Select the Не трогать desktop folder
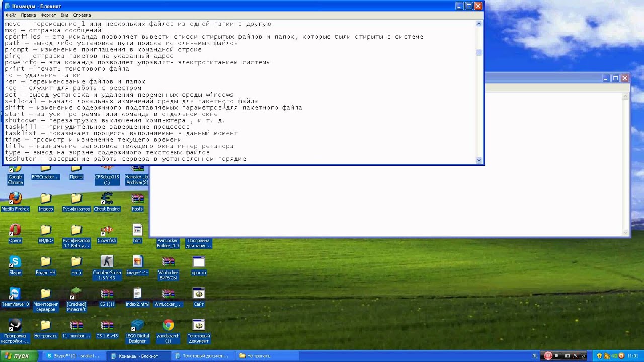This screenshot has width=644, height=362. (46, 328)
